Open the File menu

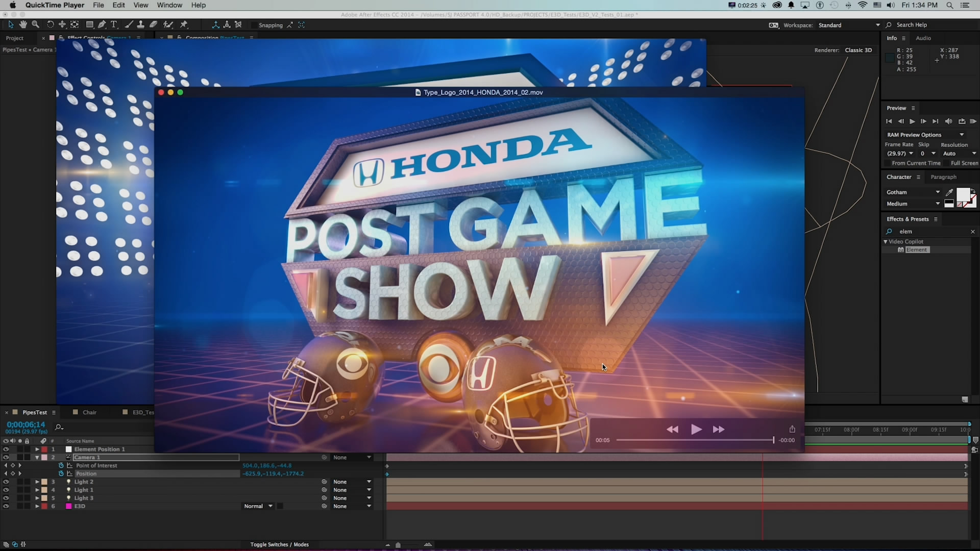pyautogui.click(x=99, y=5)
